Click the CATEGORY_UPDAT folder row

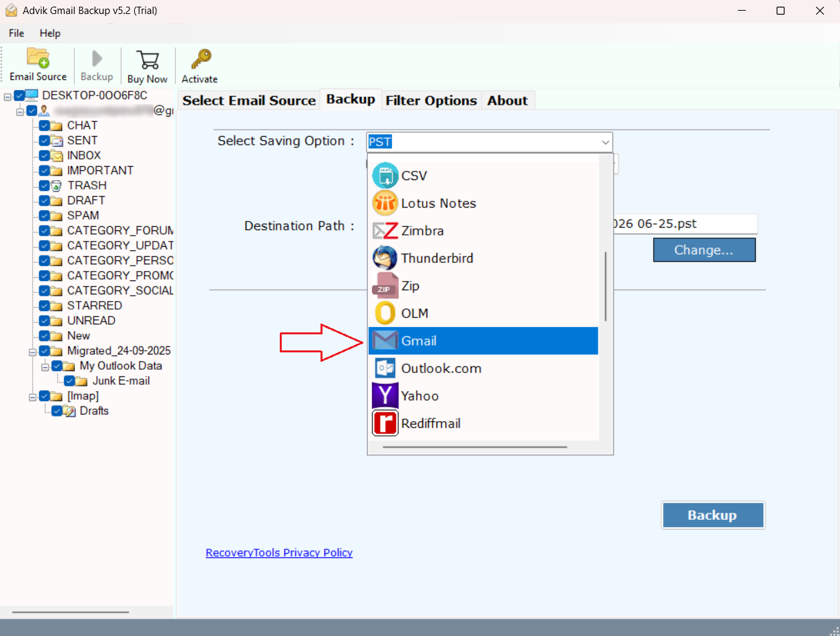[x=120, y=246]
